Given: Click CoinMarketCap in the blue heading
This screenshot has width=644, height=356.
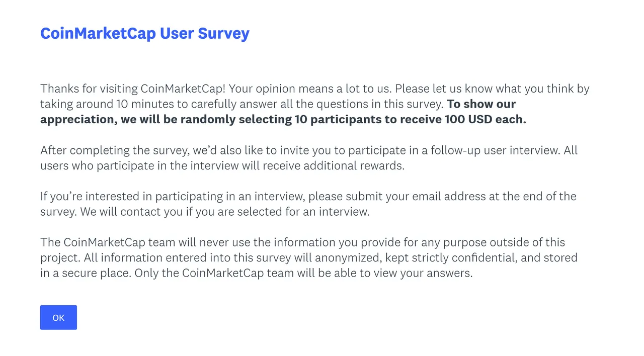Looking at the screenshot, I should [98, 33].
